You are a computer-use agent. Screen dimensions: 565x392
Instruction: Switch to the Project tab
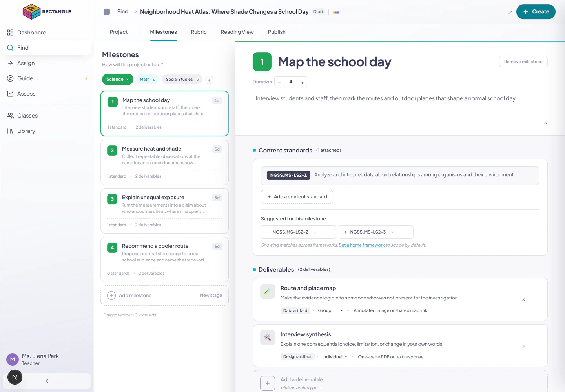coord(118,32)
